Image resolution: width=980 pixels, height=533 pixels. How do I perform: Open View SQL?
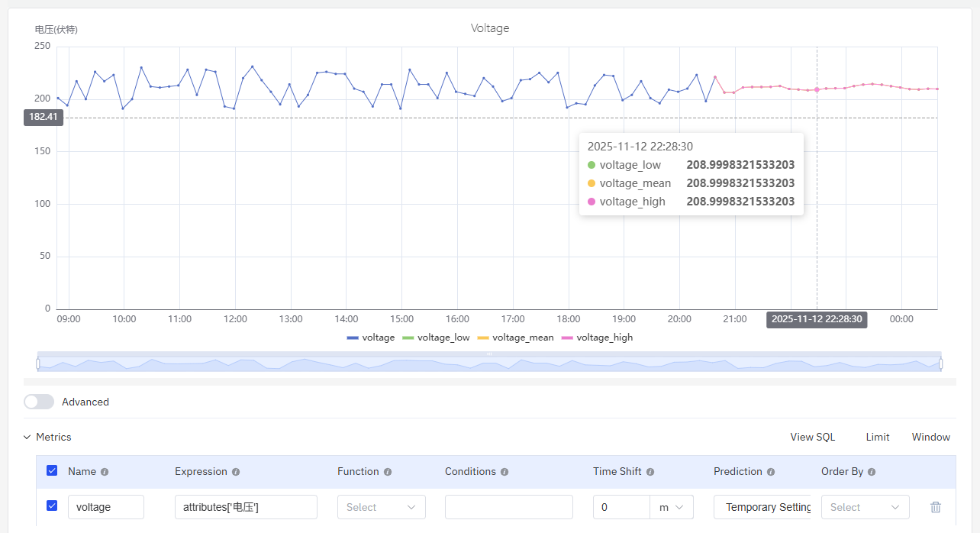tap(811, 437)
